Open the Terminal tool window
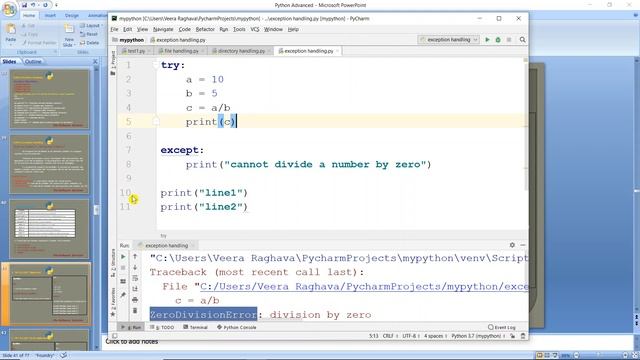This screenshot has height=360, width=640. point(196,327)
